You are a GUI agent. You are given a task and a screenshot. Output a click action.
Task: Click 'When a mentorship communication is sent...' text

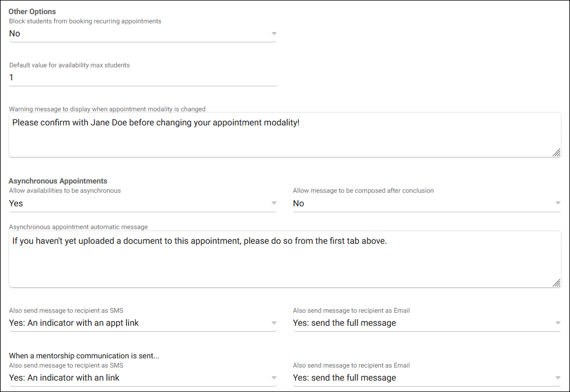click(87, 356)
